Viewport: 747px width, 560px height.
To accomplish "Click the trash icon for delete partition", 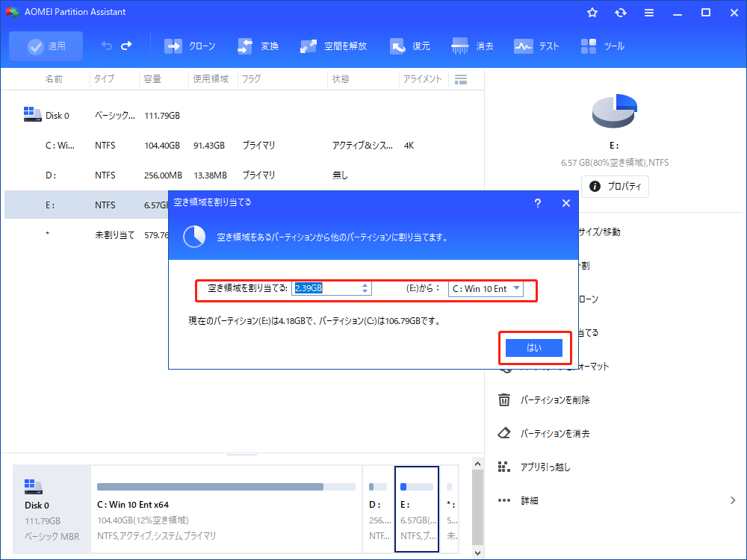I will 504,400.
